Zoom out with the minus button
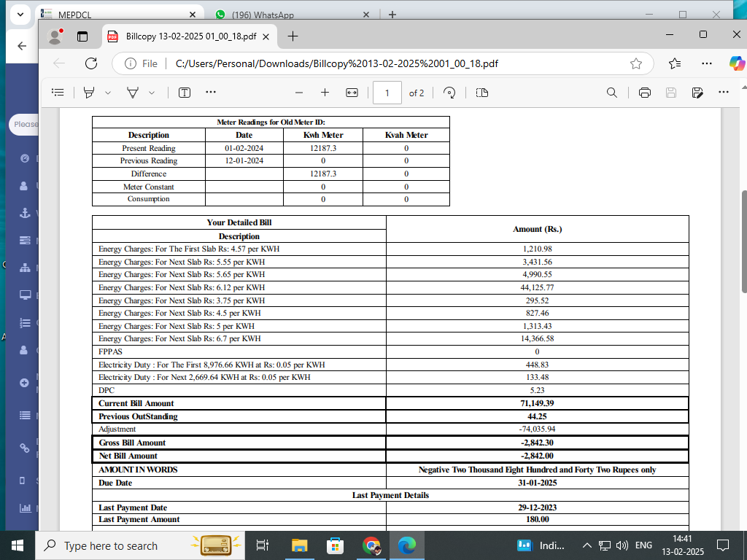This screenshot has width=747, height=560. [298, 93]
